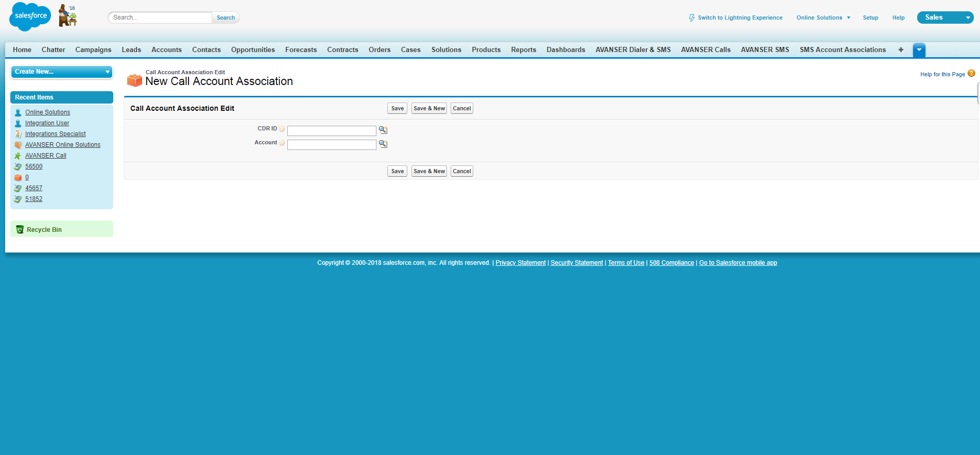Click the icon beside recent item 51852
Image resolution: width=980 pixels, height=455 pixels.
click(18, 199)
